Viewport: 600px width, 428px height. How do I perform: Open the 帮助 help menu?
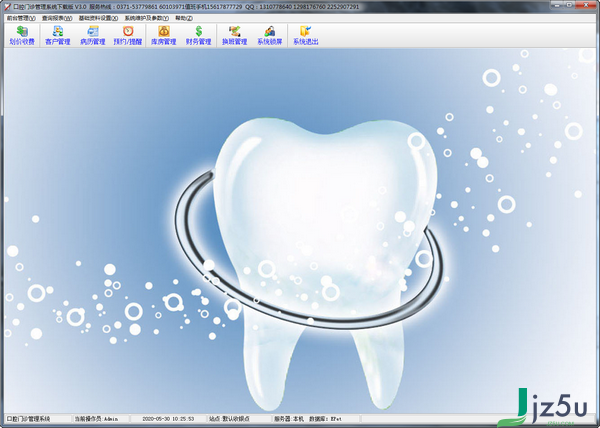click(x=184, y=18)
